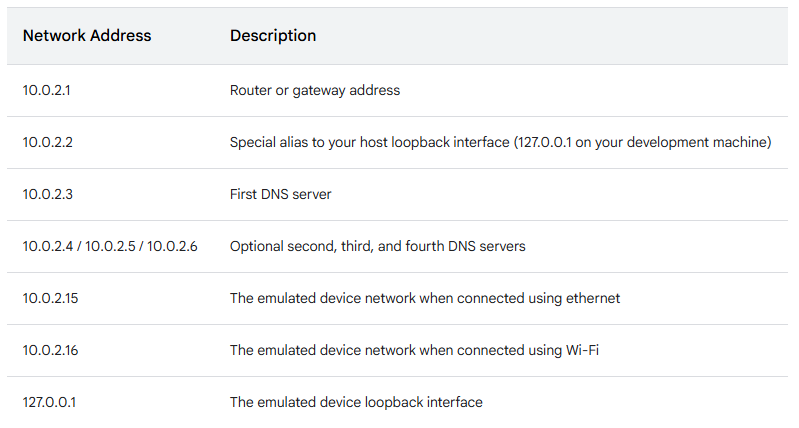Click the ethernet emulated device description

[424, 298]
